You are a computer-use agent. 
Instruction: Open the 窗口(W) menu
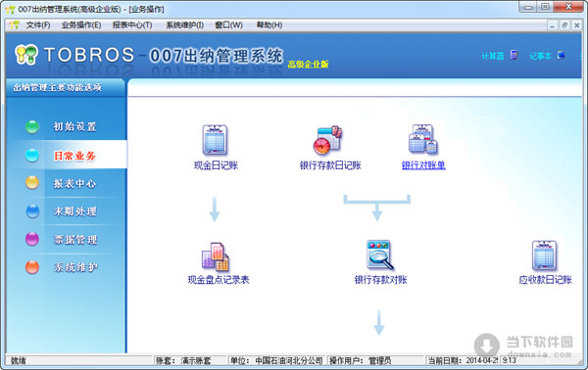pos(228,25)
